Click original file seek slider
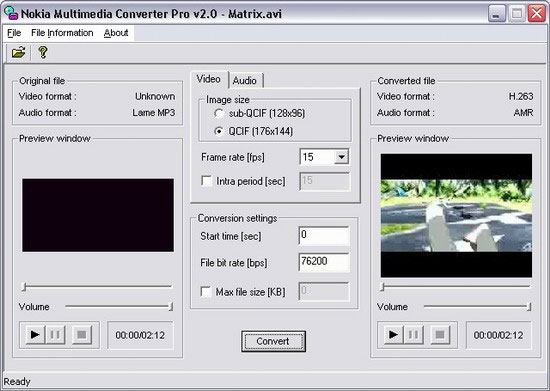The image size is (550, 391). 97,286
